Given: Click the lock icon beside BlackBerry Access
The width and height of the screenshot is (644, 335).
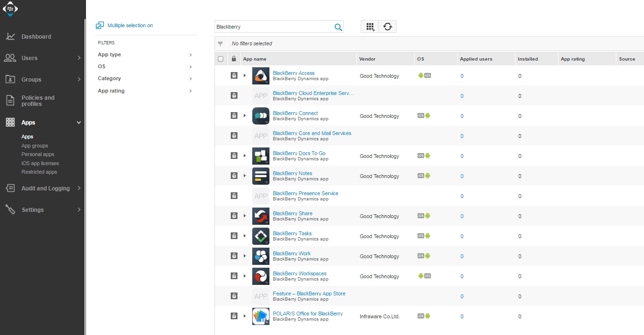Looking at the screenshot, I should click(234, 75).
